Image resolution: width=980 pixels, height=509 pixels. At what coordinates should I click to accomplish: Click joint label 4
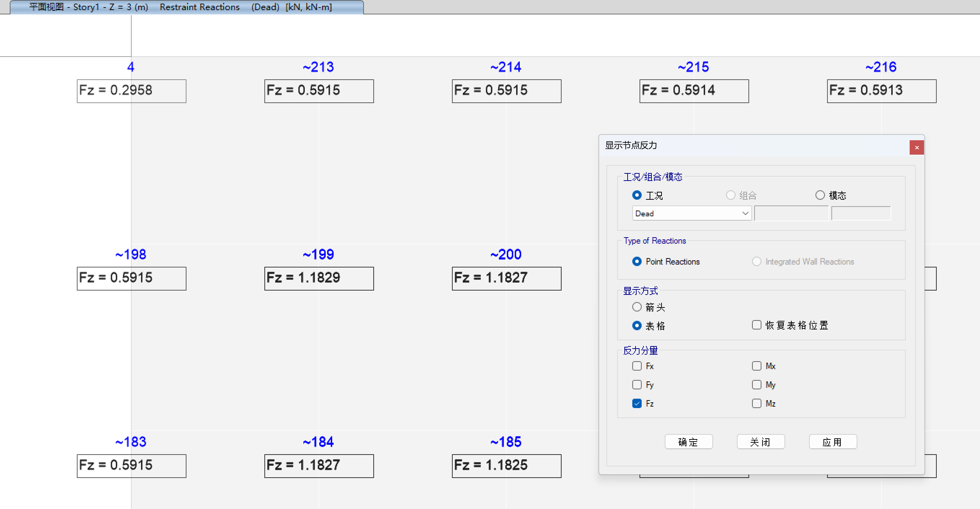coord(131,67)
